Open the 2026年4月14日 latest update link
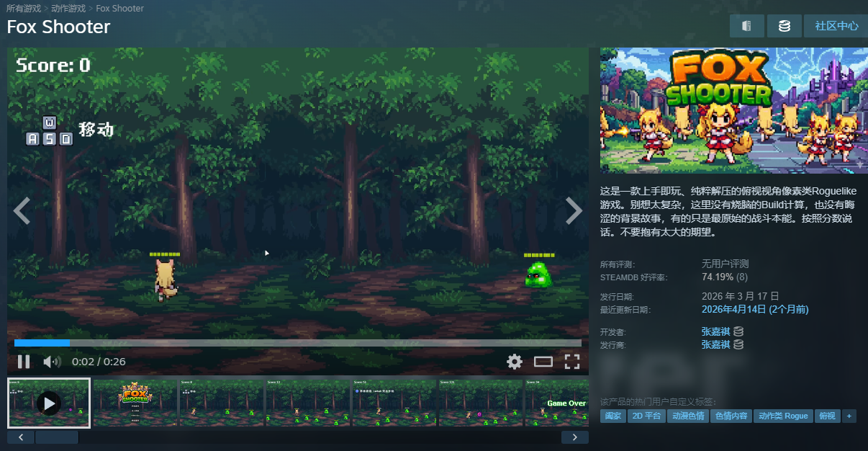Screen dimensions: 868x451 point(755,309)
